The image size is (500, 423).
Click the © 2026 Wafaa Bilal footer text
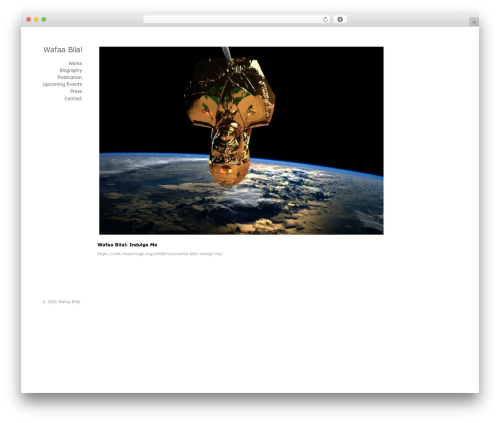[61, 302]
